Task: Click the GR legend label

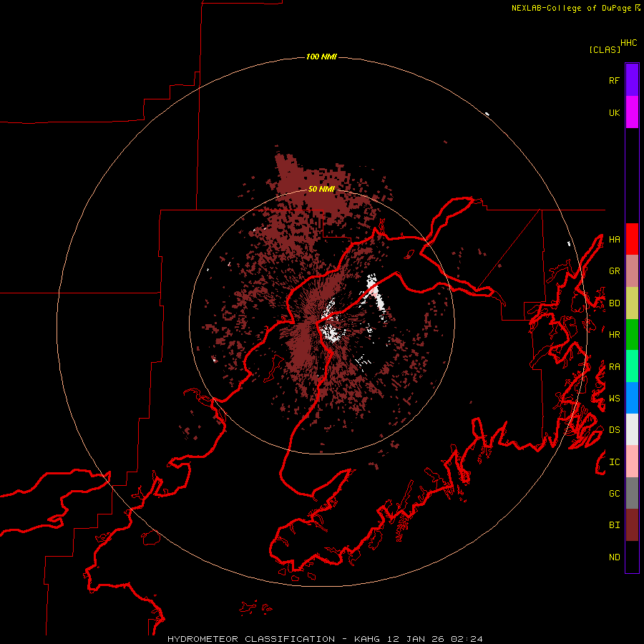Action: pos(615,271)
